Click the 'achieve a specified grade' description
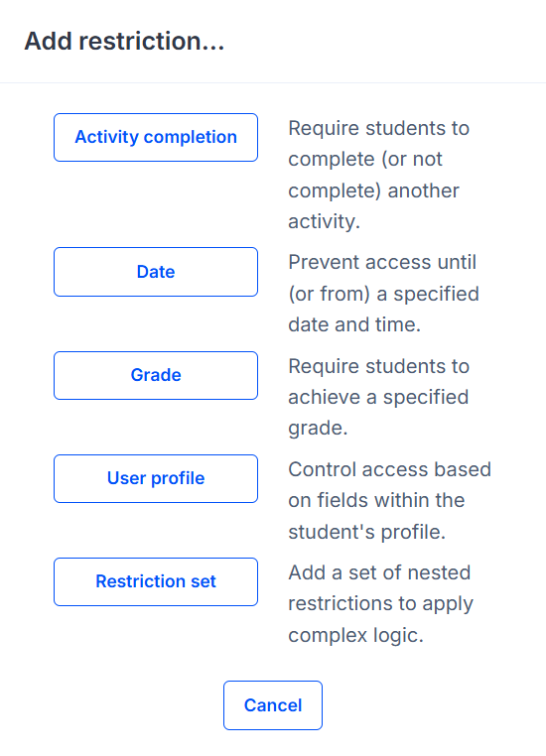This screenshot has width=546, height=756. click(x=378, y=397)
